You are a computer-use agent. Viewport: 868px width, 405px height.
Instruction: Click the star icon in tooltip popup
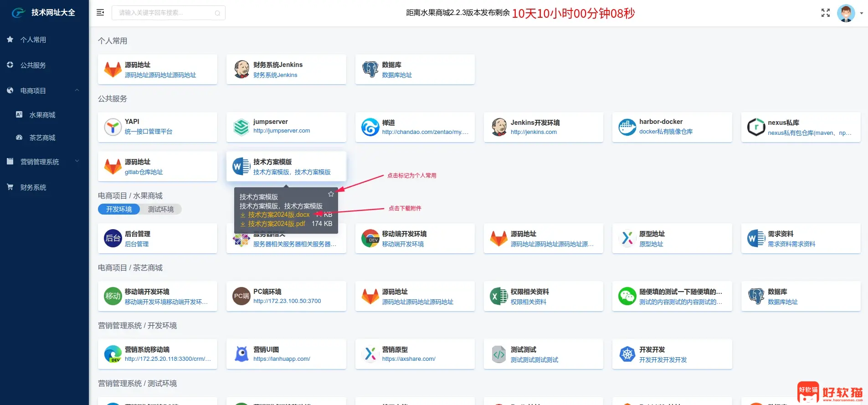pyautogui.click(x=331, y=194)
